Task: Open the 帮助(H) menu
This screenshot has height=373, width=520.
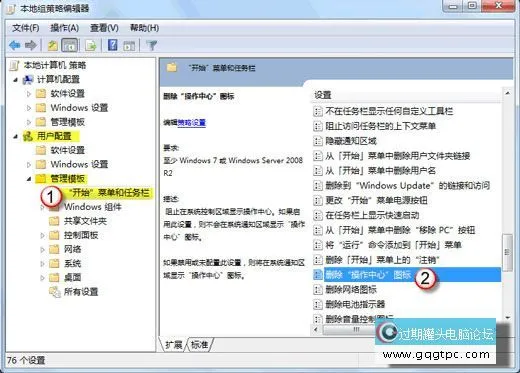Action: click(x=144, y=28)
